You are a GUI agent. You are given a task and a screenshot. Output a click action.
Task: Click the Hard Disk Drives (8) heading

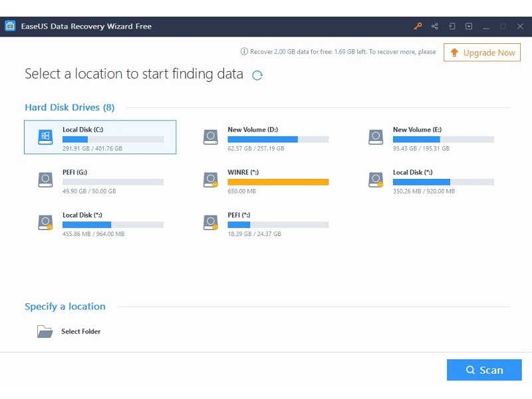click(x=70, y=108)
